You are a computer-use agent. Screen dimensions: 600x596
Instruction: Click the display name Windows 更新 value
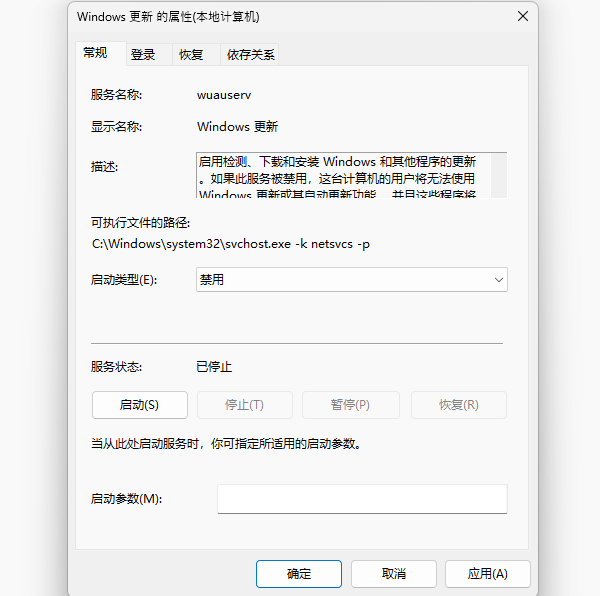pyautogui.click(x=237, y=127)
